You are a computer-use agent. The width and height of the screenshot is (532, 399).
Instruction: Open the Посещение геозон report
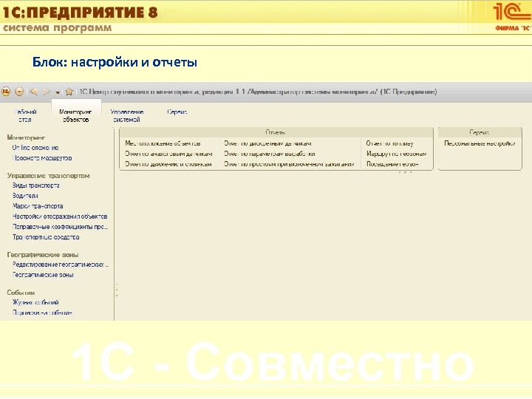tap(392, 164)
